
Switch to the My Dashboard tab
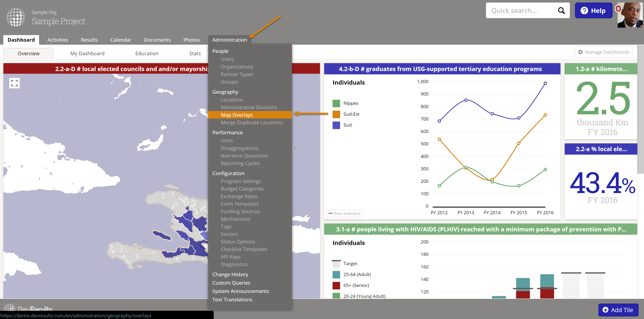pyautogui.click(x=87, y=53)
